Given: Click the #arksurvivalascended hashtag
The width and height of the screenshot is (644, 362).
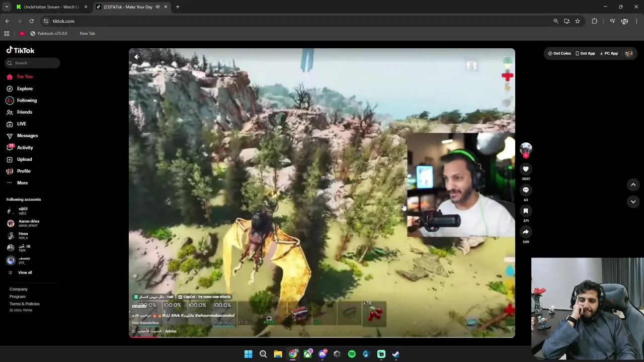Looking at the screenshot, I should [x=215, y=315].
